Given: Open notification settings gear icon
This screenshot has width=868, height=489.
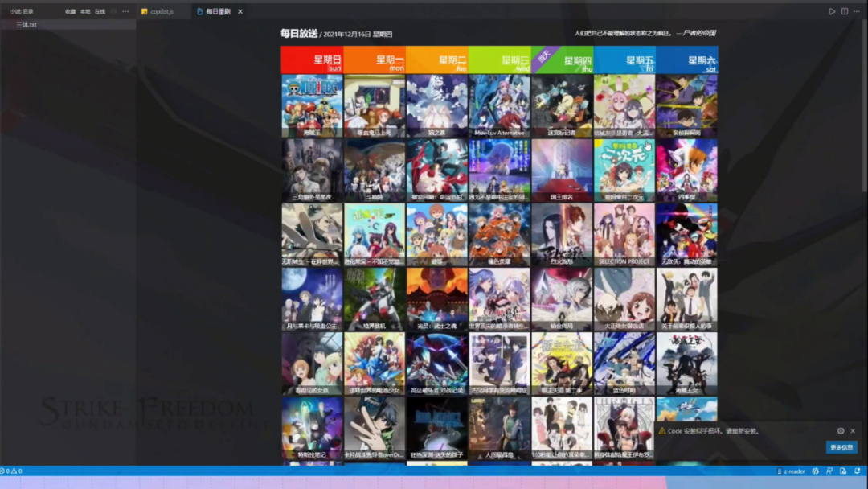Looking at the screenshot, I should (x=841, y=431).
